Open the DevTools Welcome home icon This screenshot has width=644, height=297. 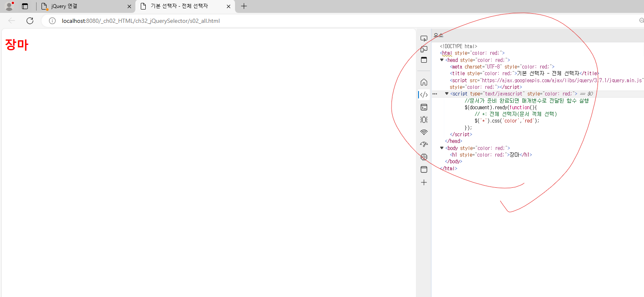[x=424, y=82]
